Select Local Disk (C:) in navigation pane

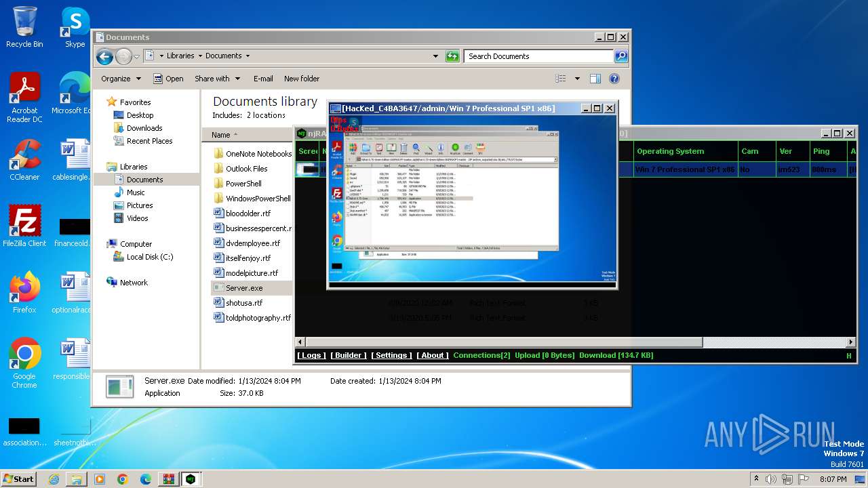coord(150,257)
